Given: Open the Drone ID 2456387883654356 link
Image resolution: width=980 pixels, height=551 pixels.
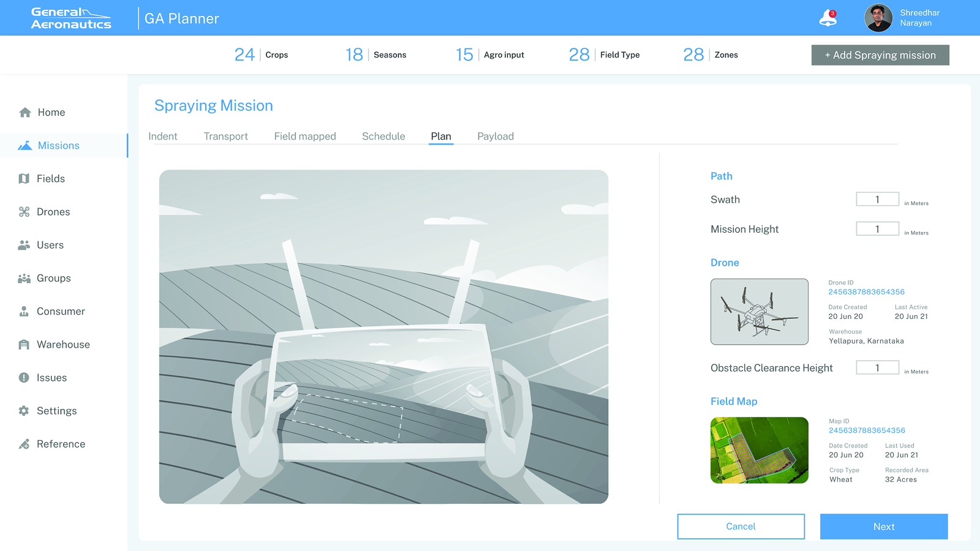Looking at the screenshot, I should click(867, 292).
